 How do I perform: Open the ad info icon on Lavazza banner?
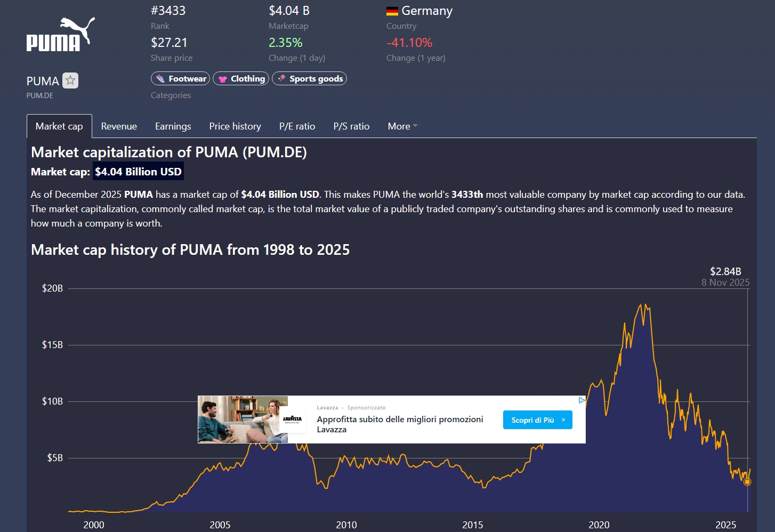pos(582,400)
